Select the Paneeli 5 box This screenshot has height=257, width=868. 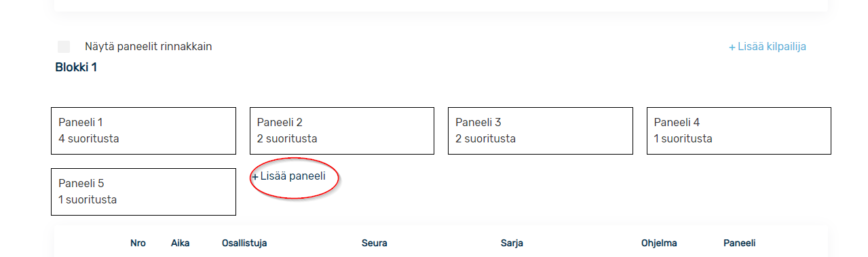[x=144, y=192]
